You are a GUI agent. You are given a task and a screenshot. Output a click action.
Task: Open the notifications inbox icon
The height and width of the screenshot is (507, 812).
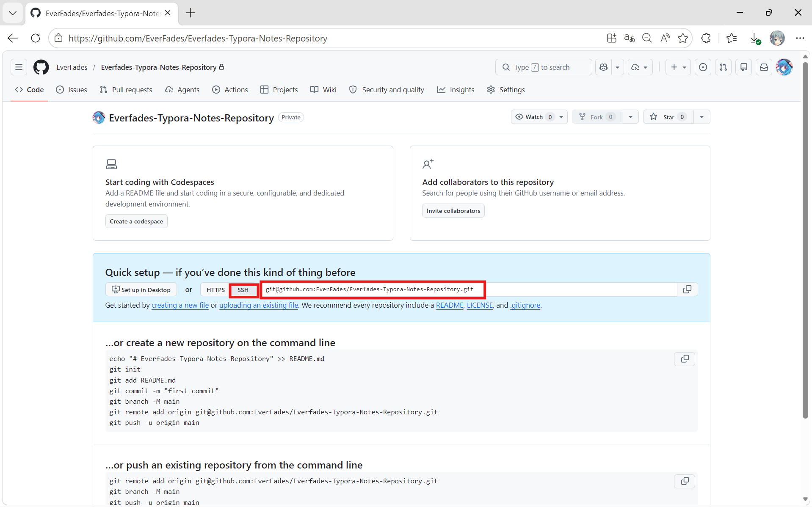coord(764,67)
